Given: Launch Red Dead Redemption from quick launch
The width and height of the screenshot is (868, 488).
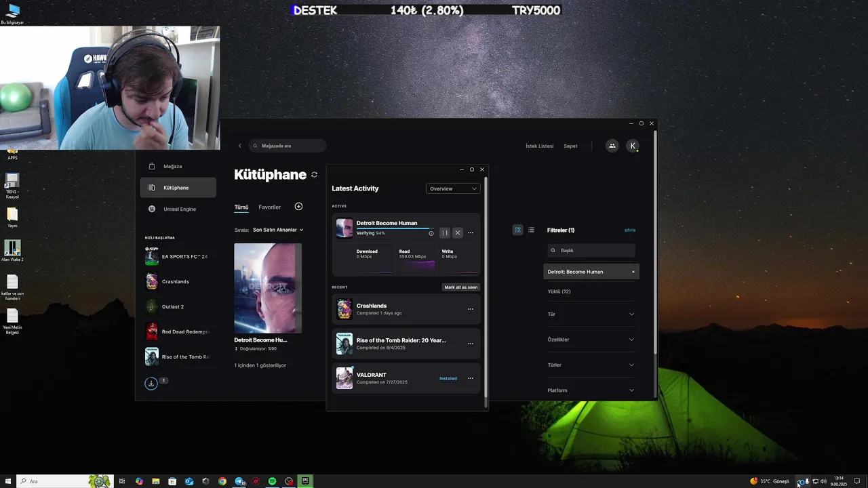Looking at the screenshot, I should pos(178,331).
